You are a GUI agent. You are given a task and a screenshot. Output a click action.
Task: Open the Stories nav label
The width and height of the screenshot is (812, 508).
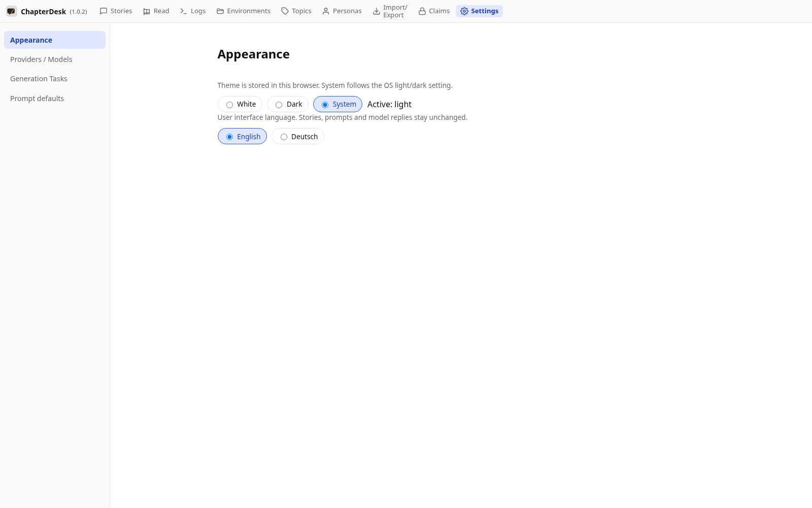click(x=121, y=11)
